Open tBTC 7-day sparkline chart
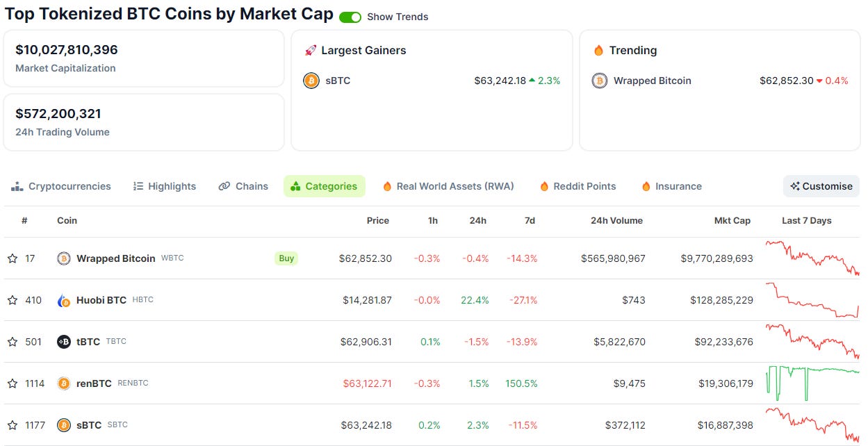This screenshot has width=868, height=446. tap(812, 342)
